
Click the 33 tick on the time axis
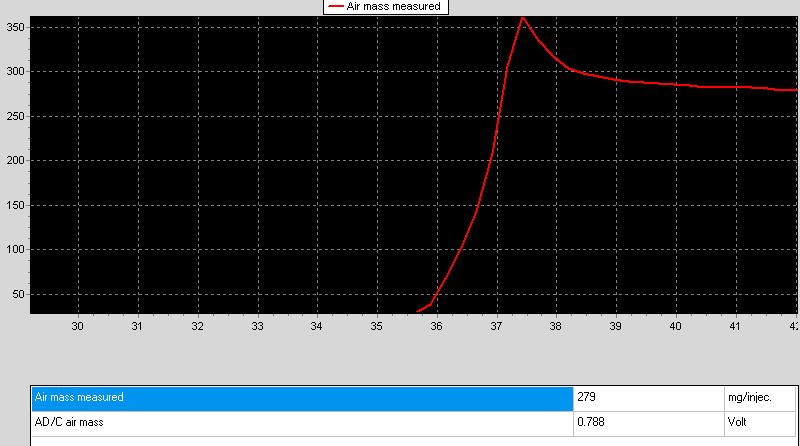[x=257, y=326]
